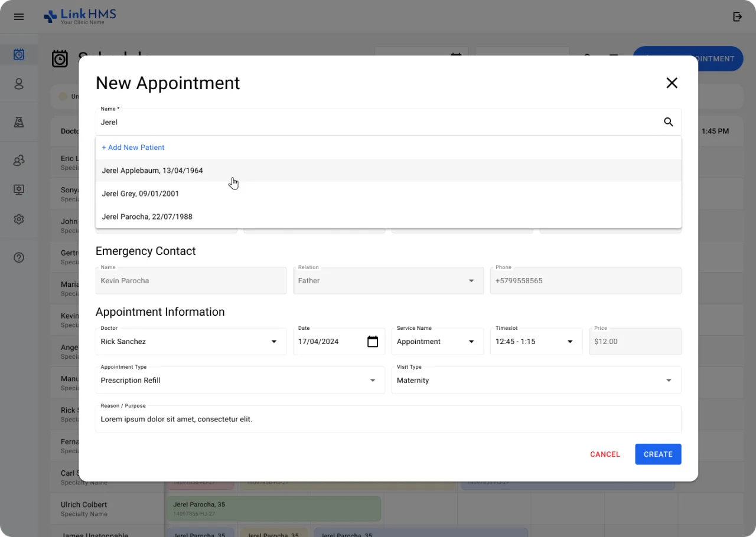Image resolution: width=756 pixels, height=537 pixels.
Task: Click the CANCEL button
Action: point(605,454)
